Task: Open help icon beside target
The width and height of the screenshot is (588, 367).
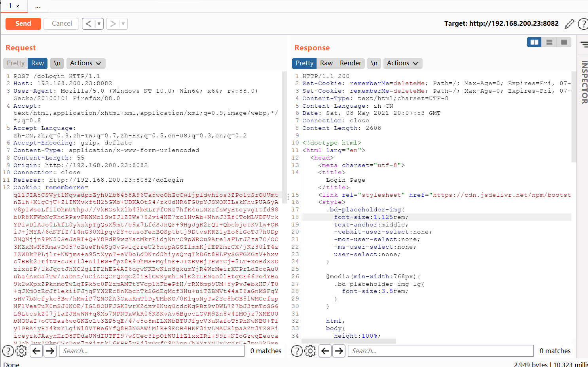Action: (x=583, y=24)
